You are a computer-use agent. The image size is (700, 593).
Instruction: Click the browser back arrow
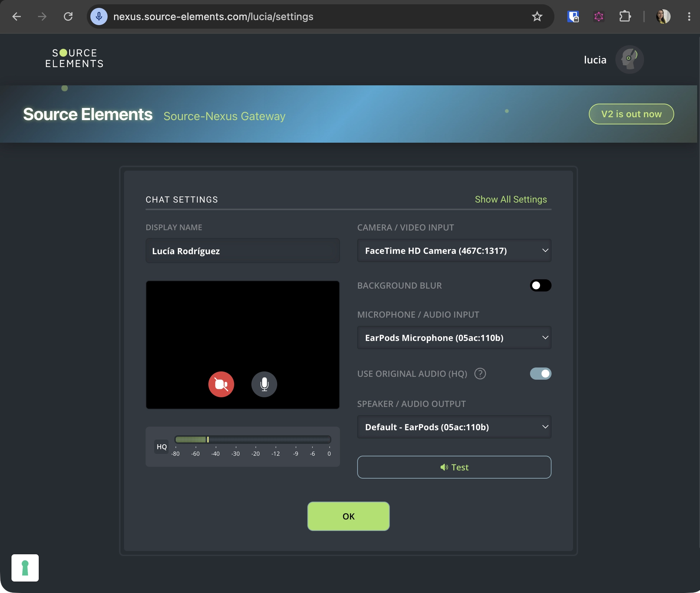[x=16, y=16]
